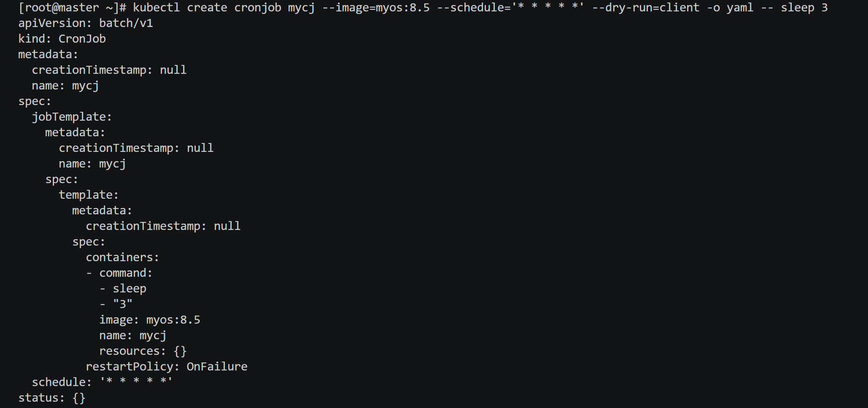Click the resources: {} line
This screenshot has height=408, width=868.
(x=143, y=351)
